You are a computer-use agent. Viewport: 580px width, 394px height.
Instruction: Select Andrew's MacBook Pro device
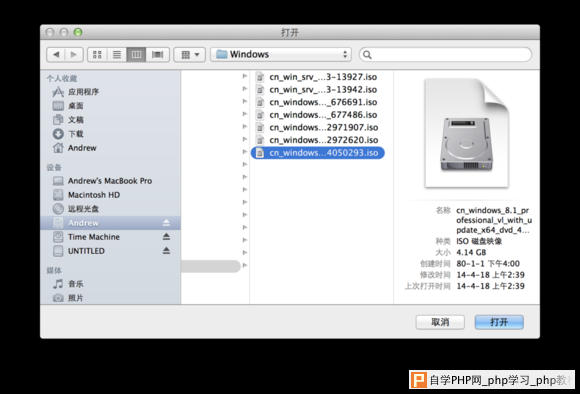[110, 181]
